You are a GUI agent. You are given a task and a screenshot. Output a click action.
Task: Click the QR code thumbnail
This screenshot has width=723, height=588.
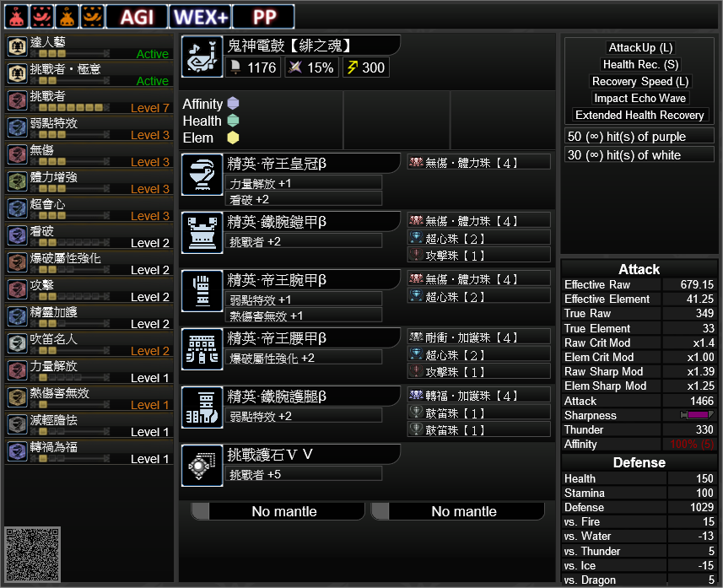click(32, 554)
